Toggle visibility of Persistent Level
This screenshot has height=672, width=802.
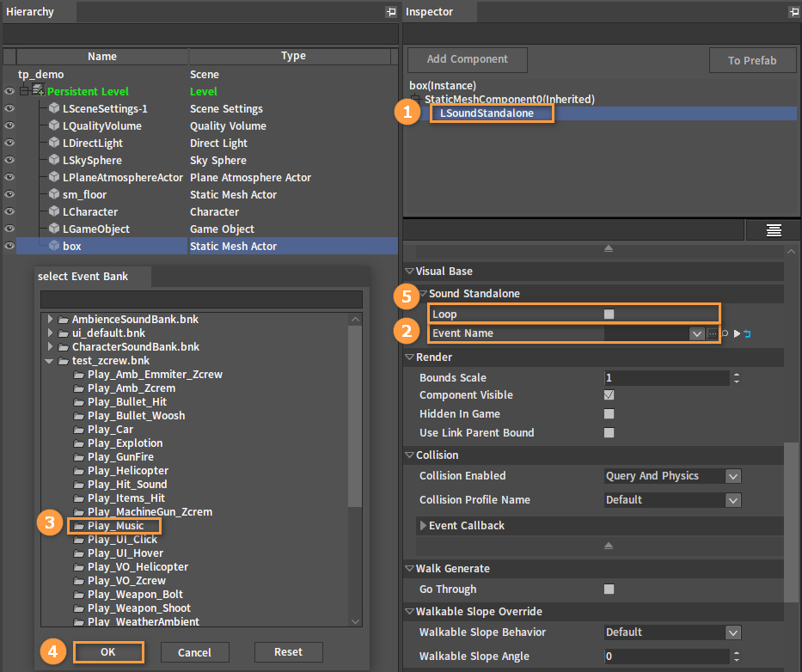9,91
